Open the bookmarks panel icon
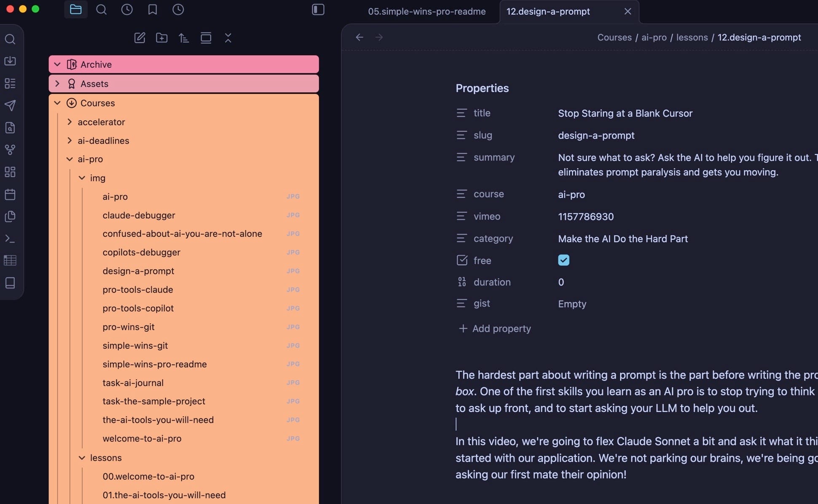The height and width of the screenshot is (504, 818). click(x=153, y=10)
